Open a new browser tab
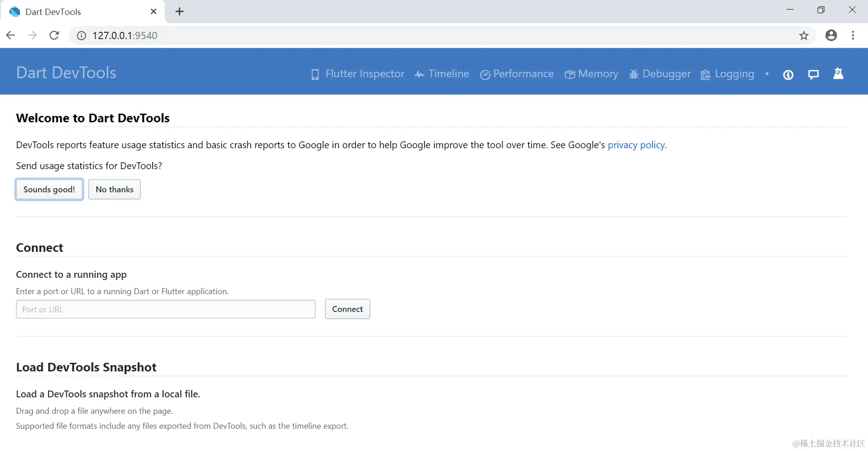The width and height of the screenshot is (868, 451). pyautogui.click(x=180, y=11)
